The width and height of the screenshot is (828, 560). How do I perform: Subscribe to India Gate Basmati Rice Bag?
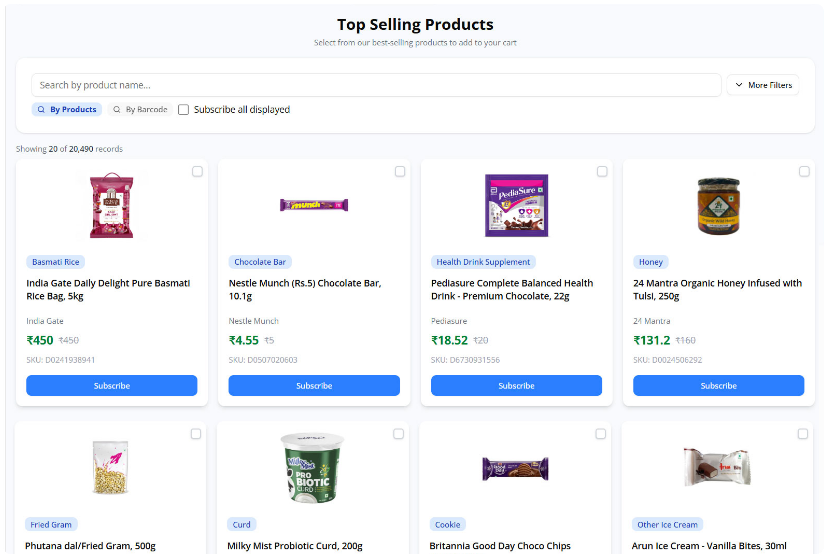tap(111, 386)
